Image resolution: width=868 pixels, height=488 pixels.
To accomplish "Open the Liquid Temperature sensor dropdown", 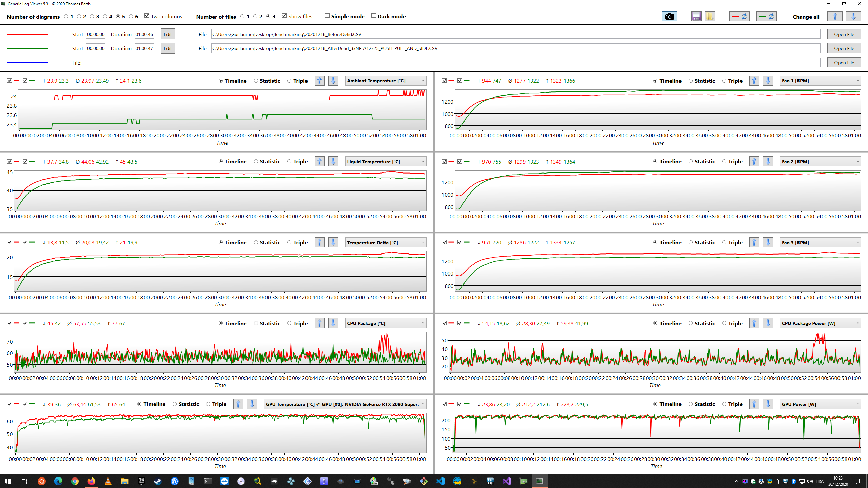I will coord(385,162).
